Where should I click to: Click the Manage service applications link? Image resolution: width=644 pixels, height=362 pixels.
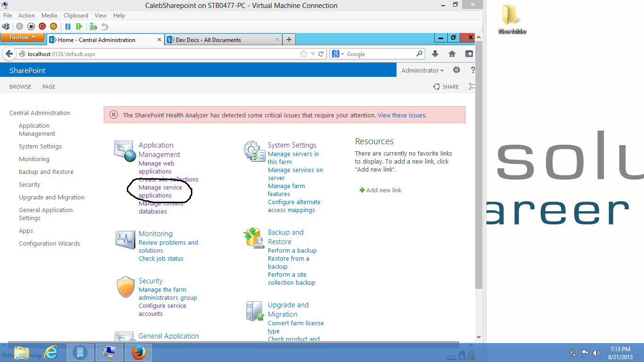(160, 191)
